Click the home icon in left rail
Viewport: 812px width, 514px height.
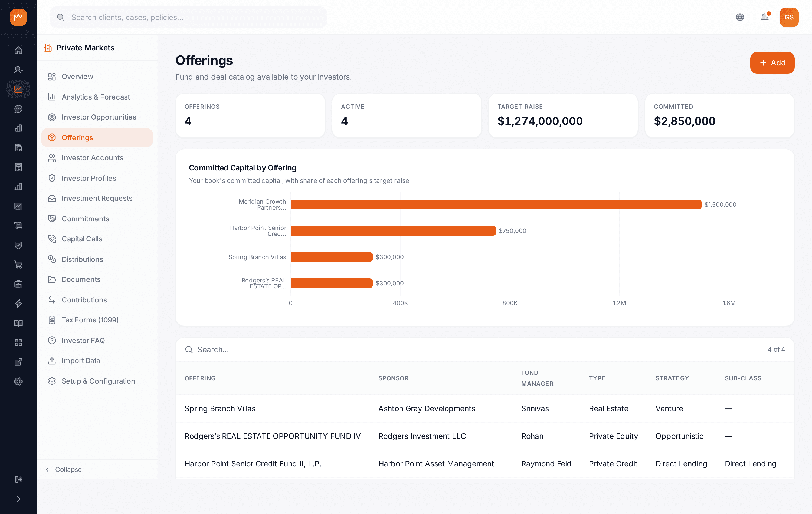(18, 50)
